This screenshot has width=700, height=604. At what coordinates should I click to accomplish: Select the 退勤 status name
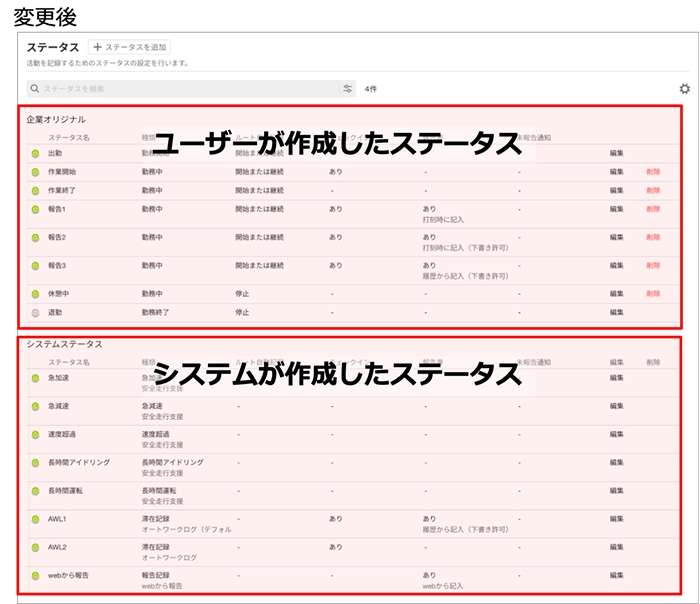click(x=55, y=312)
